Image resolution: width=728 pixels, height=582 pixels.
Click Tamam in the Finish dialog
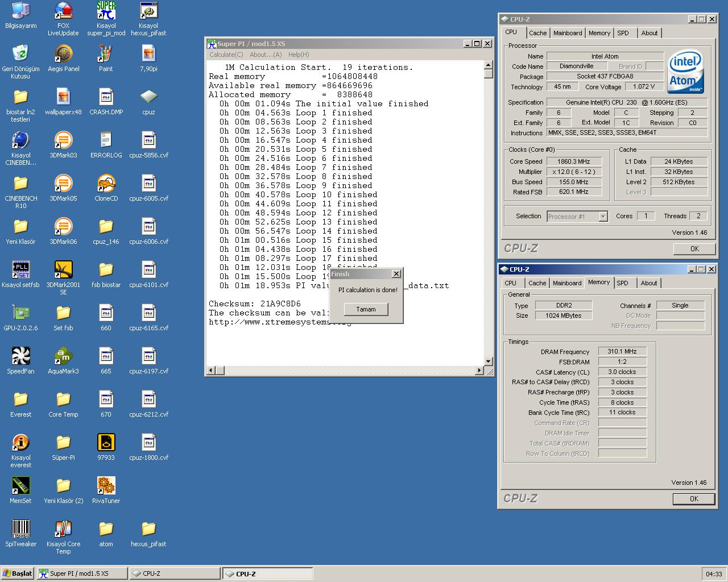366,309
